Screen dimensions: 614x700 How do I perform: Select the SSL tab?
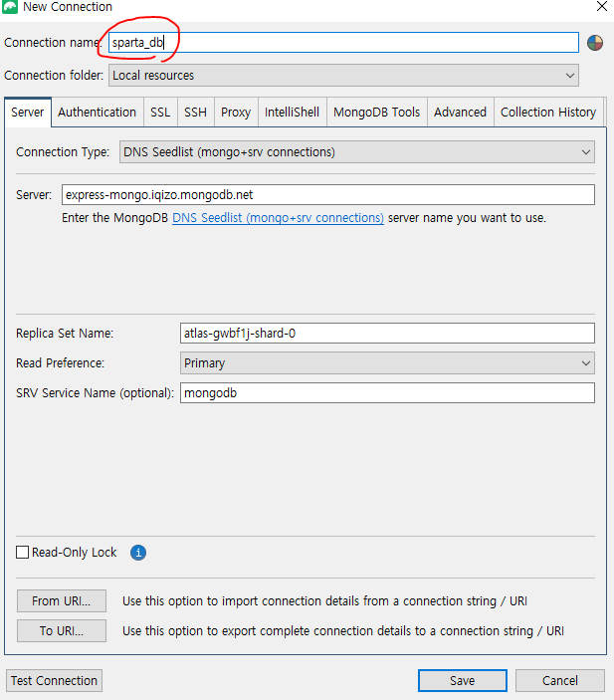pyautogui.click(x=160, y=113)
